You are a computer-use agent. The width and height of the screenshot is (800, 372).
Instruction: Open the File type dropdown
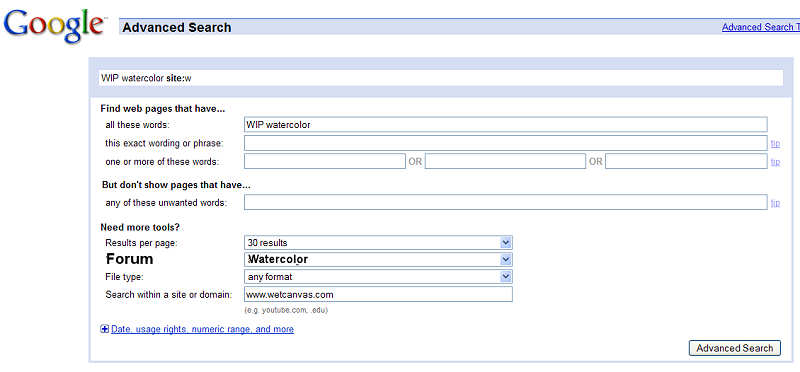tap(378, 277)
